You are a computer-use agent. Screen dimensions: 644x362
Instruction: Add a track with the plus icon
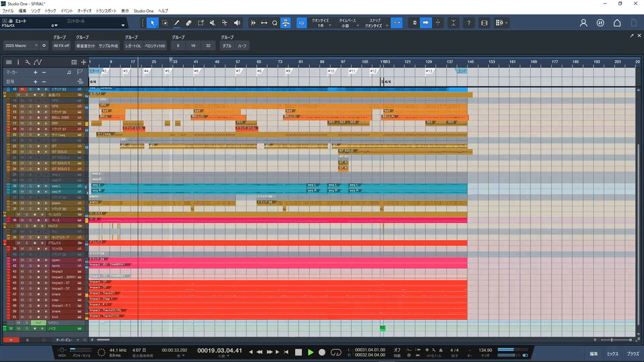pos(83,62)
